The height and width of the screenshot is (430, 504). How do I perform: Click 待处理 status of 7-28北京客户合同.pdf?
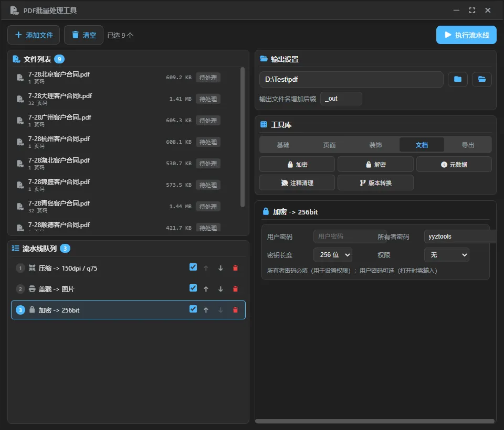[208, 78]
